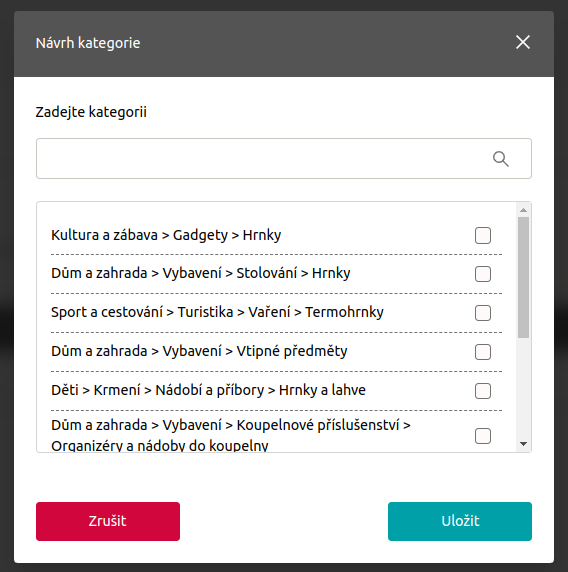Viewport: 568px width, 572px height.
Task: Select Kultura a zábava > Gadgets > Hrnky row
Action: click(276, 235)
